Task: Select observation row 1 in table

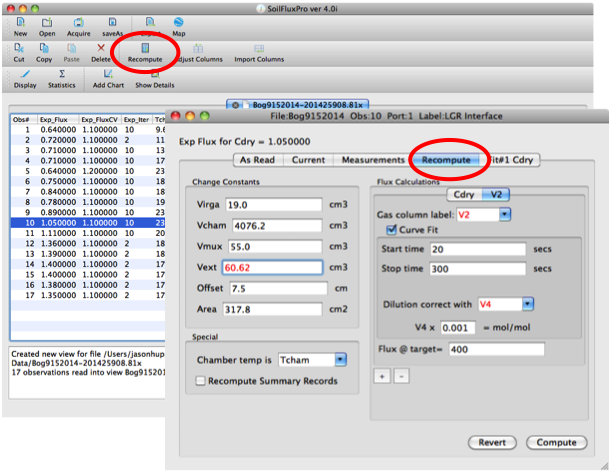Action: pyautogui.click(x=88, y=130)
